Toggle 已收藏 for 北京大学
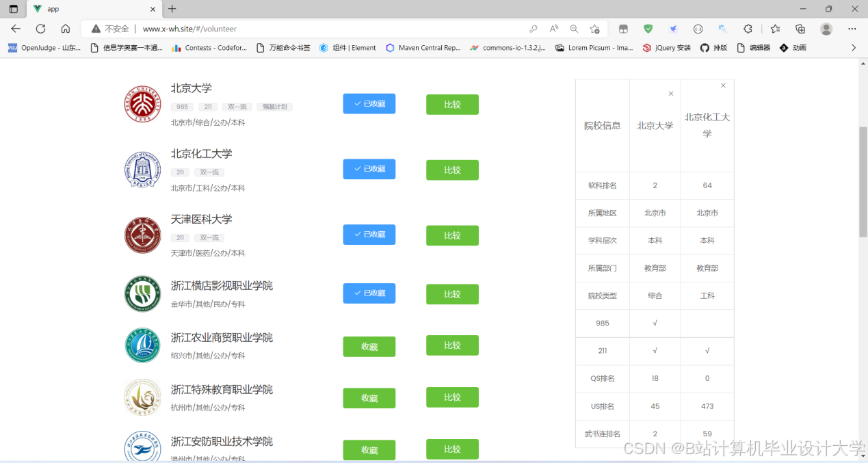The height and width of the screenshot is (463, 868). 369,104
